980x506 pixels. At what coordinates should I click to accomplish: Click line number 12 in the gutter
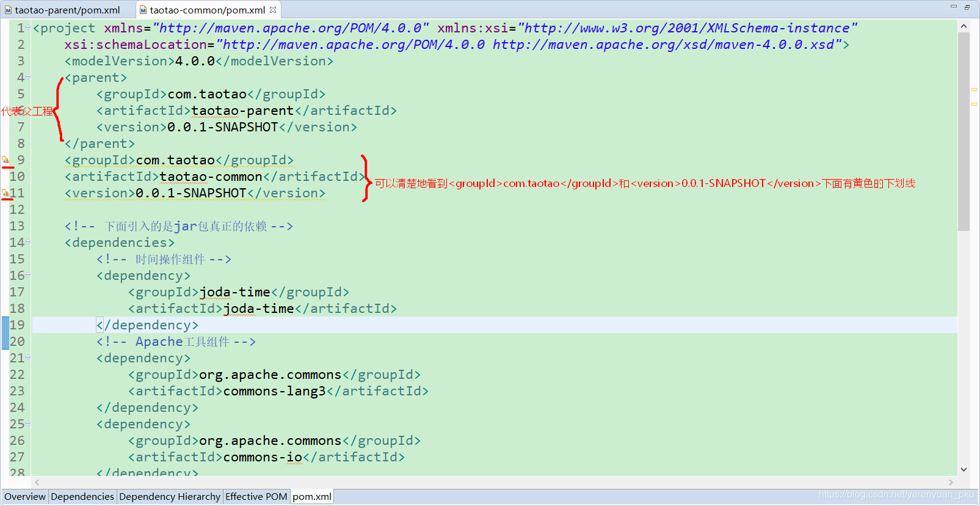pos(17,210)
